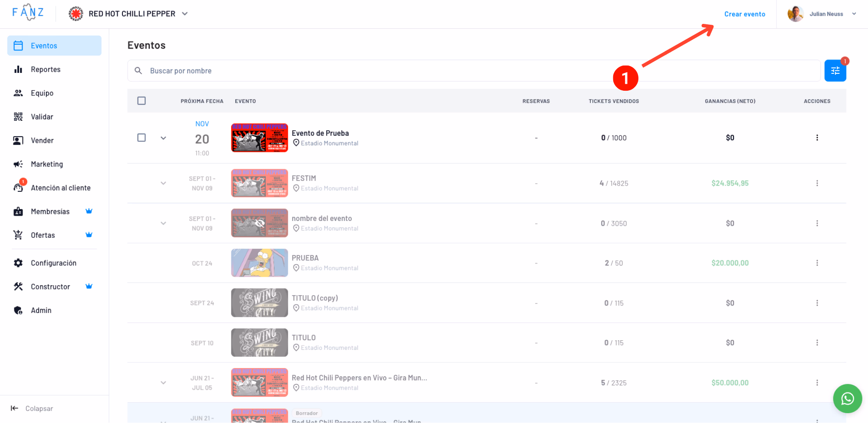Go to Reportes in the sidebar
The image size is (868, 434).
46,69
